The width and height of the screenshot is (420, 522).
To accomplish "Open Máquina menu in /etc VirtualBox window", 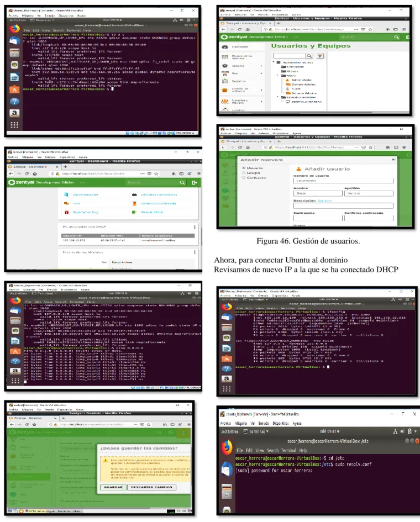I will (x=241, y=423).
